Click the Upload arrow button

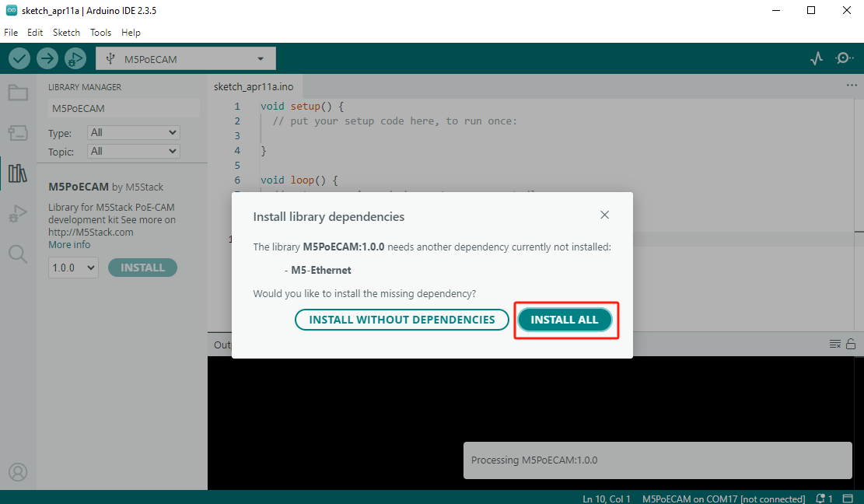pyautogui.click(x=47, y=58)
